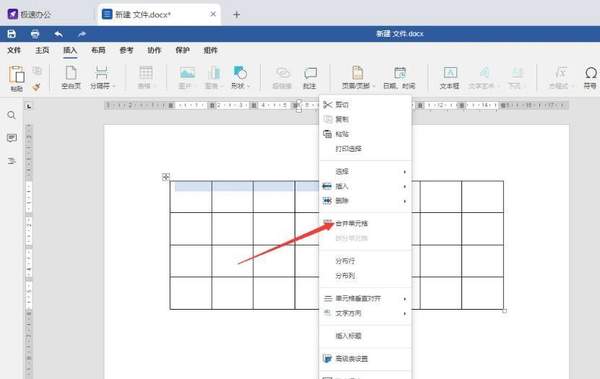Insert a blank page (空白页)
This screenshot has height=379, width=600.
71,77
